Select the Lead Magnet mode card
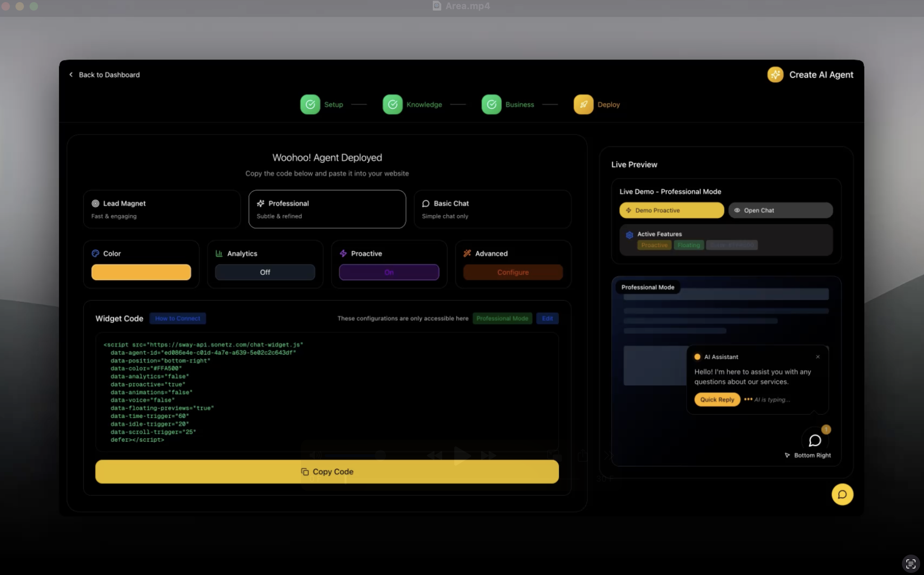The image size is (924, 575). click(162, 209)
